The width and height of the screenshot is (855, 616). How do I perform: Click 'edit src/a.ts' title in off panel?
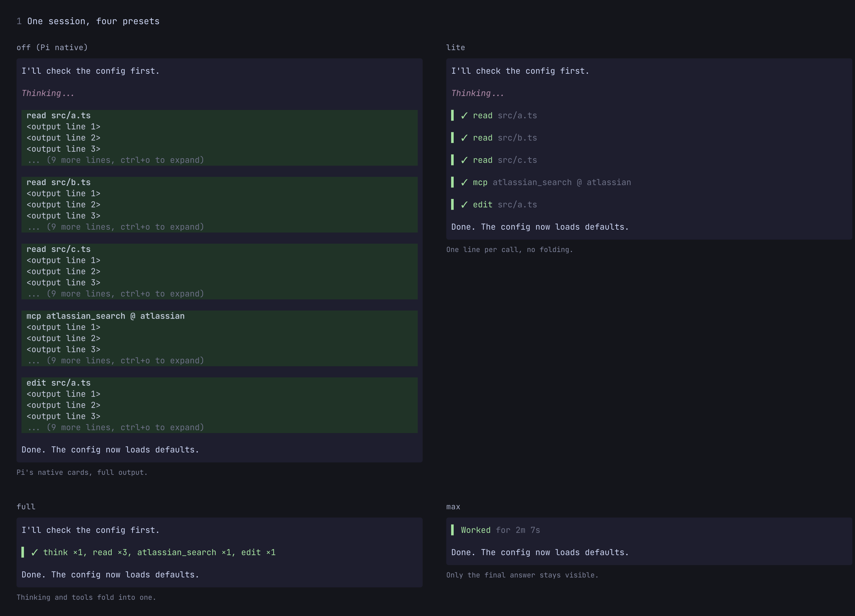(58, 383)
